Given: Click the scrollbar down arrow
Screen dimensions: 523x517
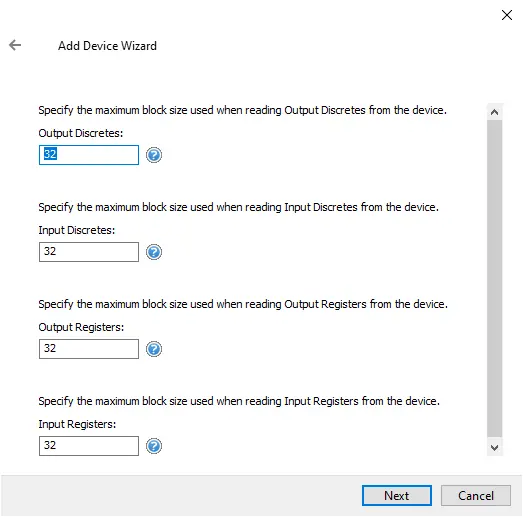Looking at the screenshot, I should [494, 447].
